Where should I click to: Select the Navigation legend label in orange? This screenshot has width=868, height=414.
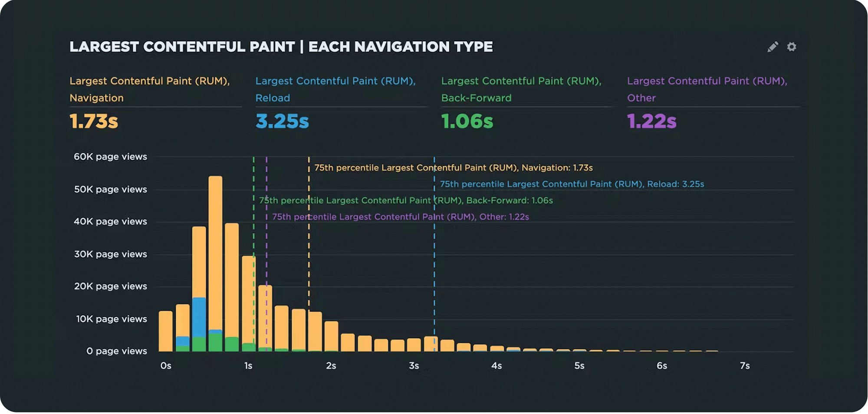(149, 89)
